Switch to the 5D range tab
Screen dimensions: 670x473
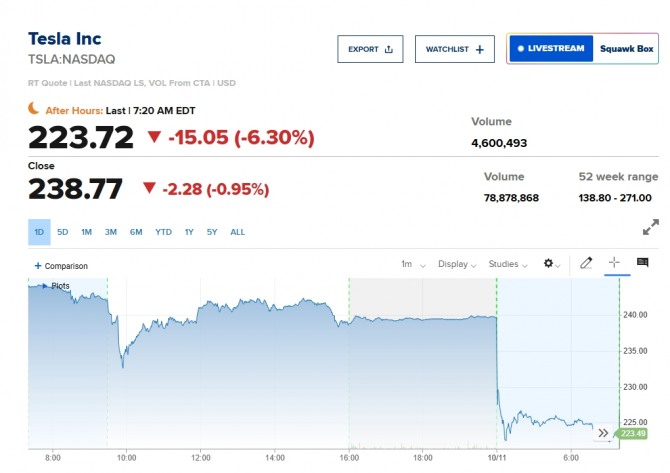[x=62, y=232]
